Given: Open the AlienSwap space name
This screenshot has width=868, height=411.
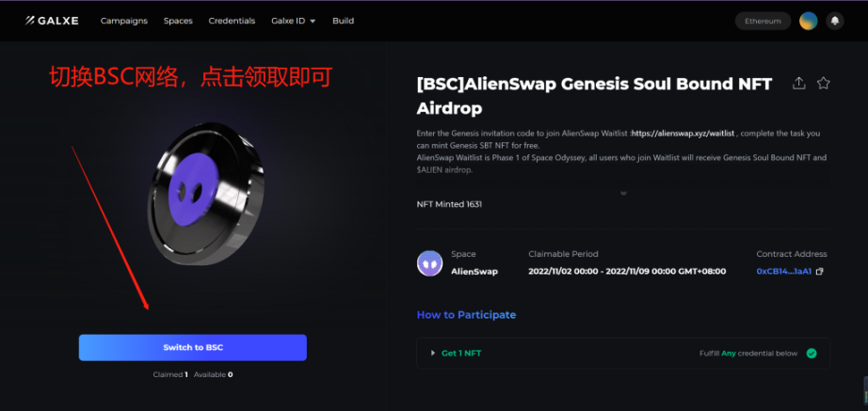Looking at the screenshot, I should [x=474, y=272].
